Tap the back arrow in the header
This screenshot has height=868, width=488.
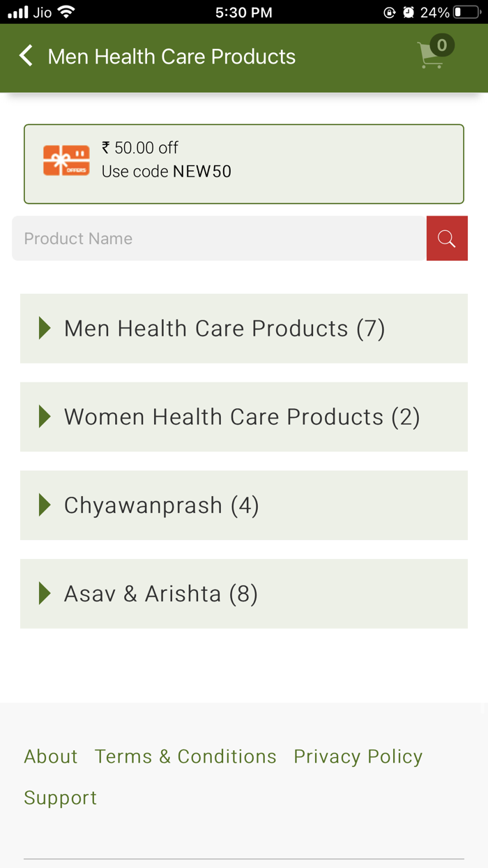click(26, 56)
